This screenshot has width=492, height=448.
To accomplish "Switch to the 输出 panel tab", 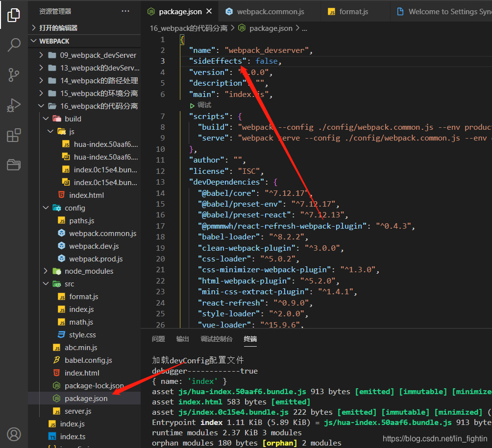I will coord(182,339).
